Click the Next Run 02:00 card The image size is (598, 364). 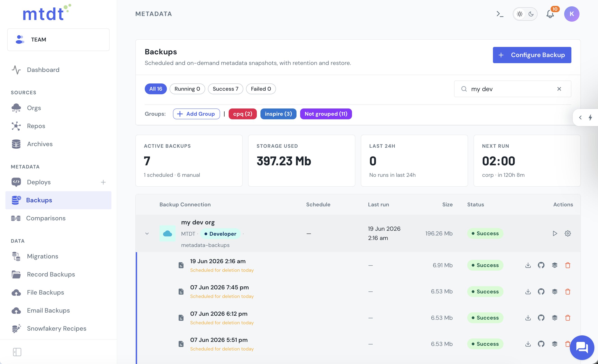pyautogui.click(x=527, y=161)
